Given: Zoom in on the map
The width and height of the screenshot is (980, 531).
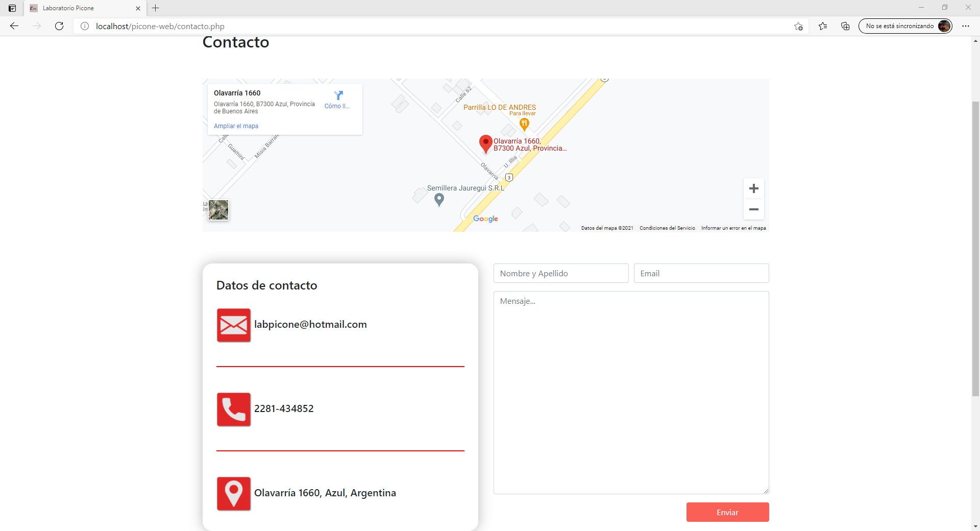Looking at the screenshot, I should (x=753, y=189).
